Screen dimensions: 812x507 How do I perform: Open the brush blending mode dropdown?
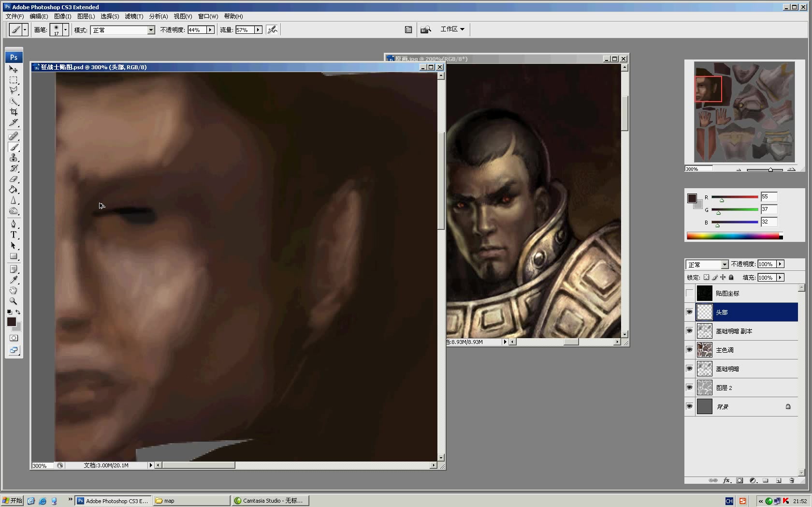point(151,30)
